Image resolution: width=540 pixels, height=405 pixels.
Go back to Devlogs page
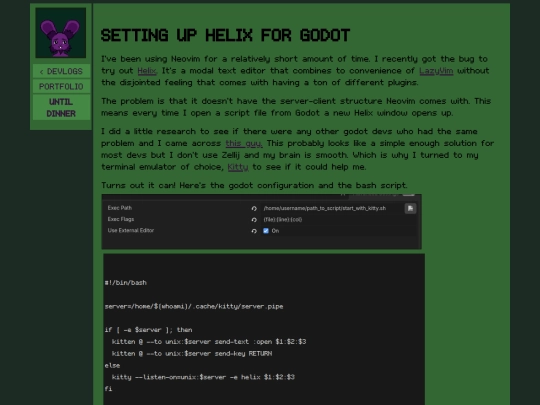click(x=61, y=71)
